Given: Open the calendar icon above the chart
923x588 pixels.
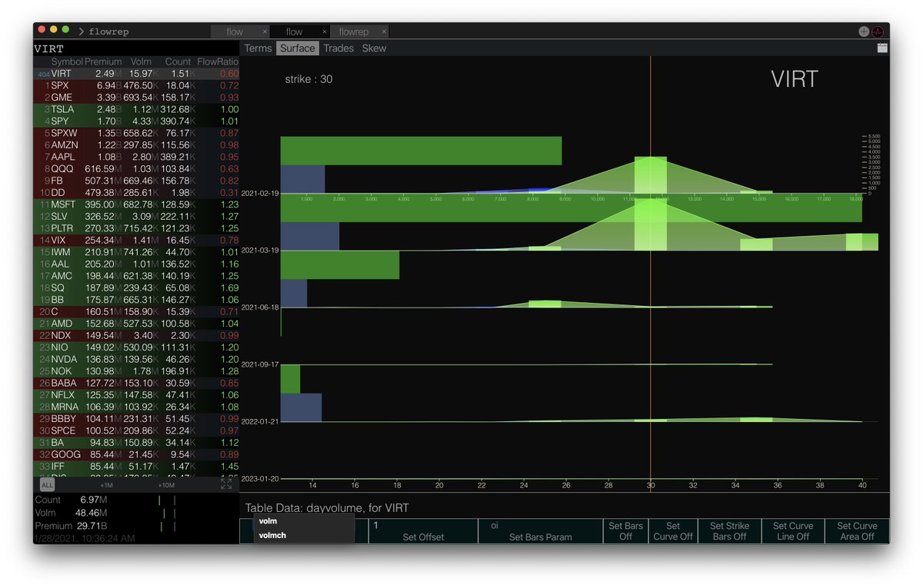Looking at the screenshot, I should 882,48.
